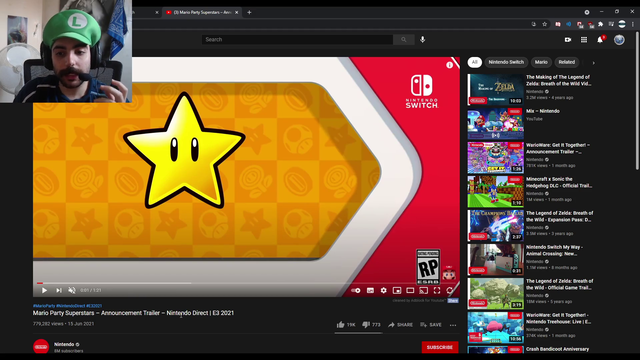640x360 pixels.
Task: Open Zelda Official Game Trailer thumbnail
Action: tap(496, 293)
